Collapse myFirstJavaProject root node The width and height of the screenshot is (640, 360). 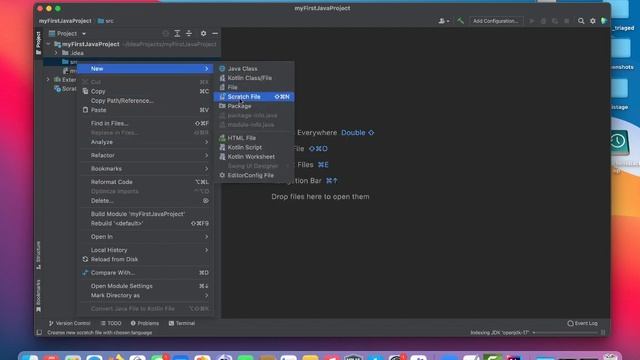coord(49,44)
